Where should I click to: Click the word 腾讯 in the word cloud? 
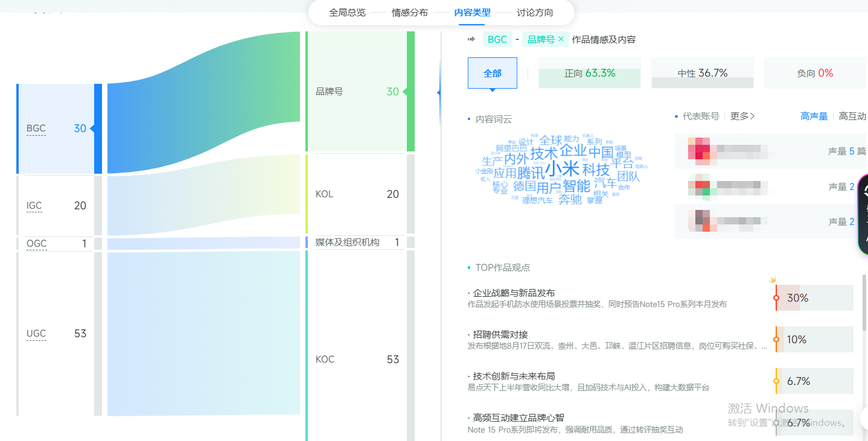(531, 172)
